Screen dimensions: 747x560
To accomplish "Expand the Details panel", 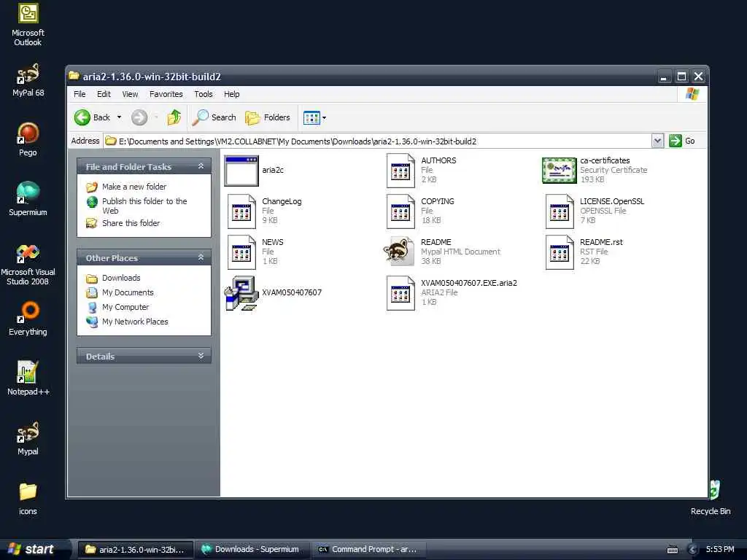I will pos(201,356).
